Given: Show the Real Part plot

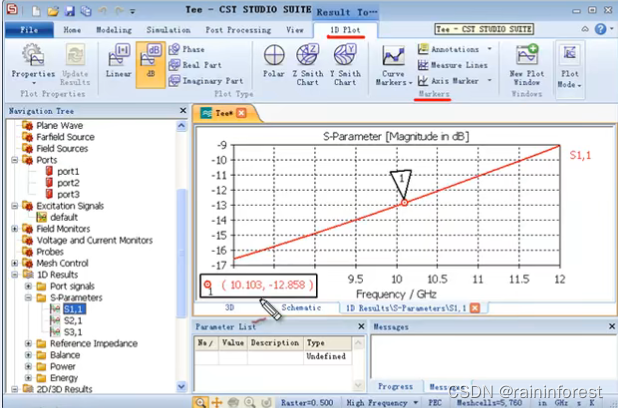Looking at the screenshot, I should click(x=195, y=65).
